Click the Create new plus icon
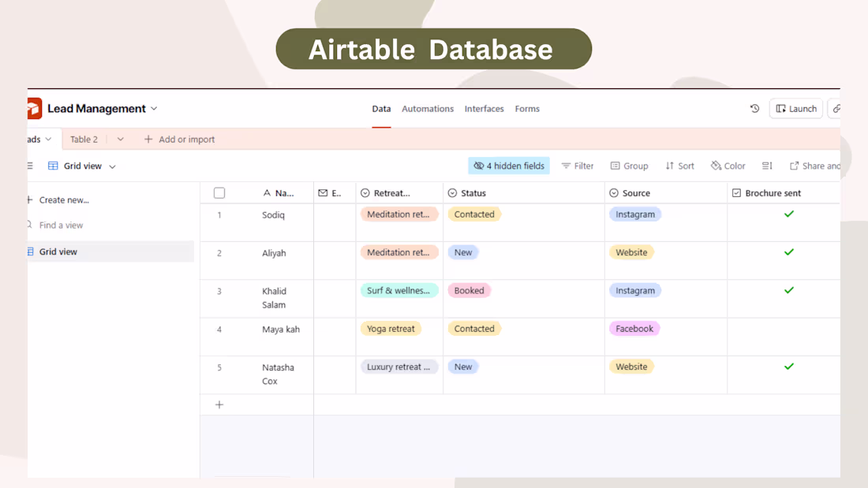Viewport: 868px width, 488px height. click(29, 199)
